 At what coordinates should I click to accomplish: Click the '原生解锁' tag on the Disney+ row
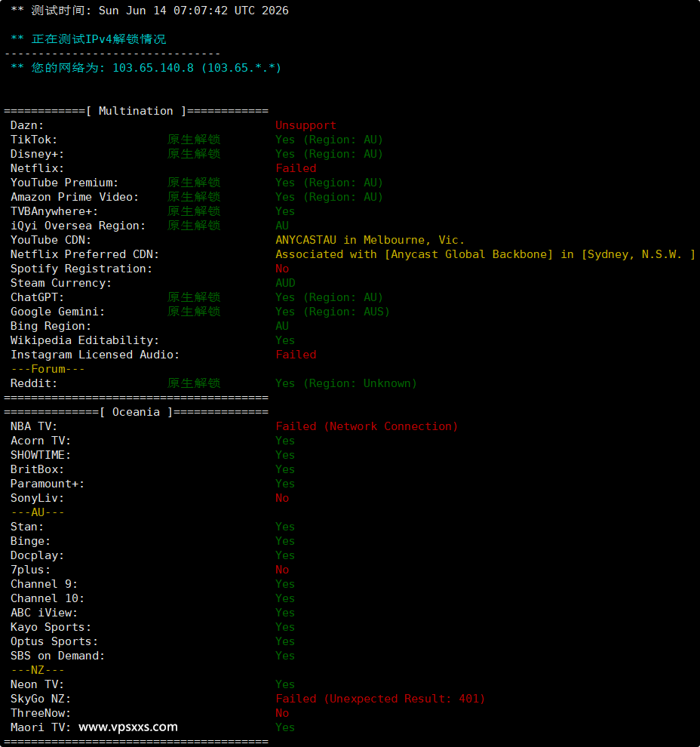coord(194,154)
